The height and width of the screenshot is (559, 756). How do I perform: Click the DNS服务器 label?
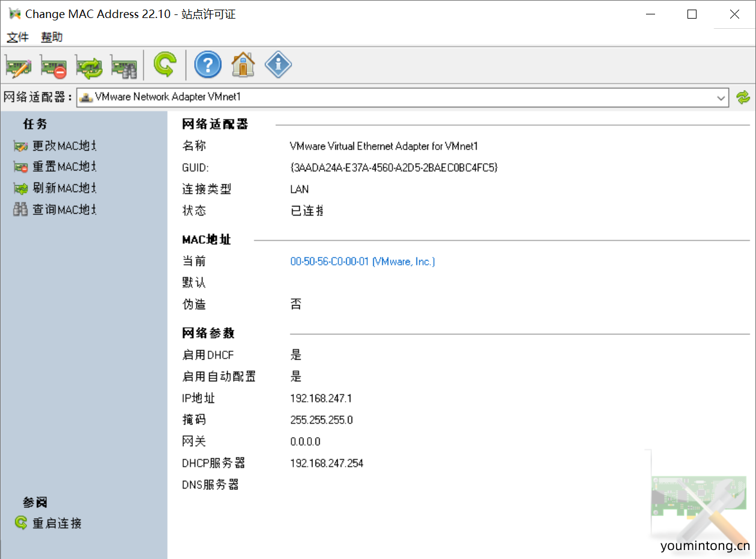tap(210, 485)
